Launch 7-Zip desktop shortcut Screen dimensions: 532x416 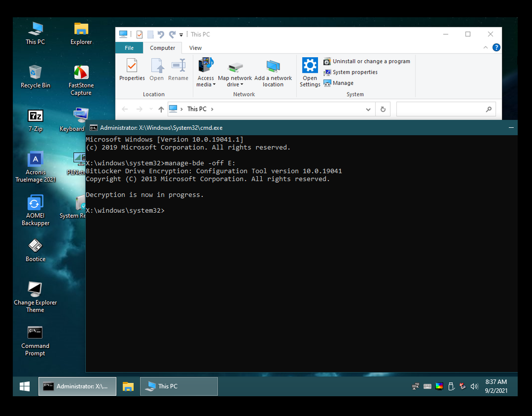click(x=35, y=120)
